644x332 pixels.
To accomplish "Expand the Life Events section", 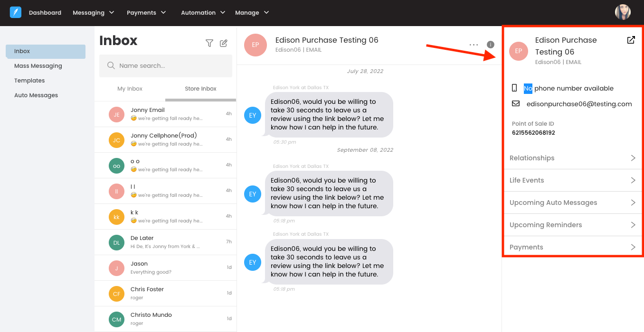I will tap(572, 180).
